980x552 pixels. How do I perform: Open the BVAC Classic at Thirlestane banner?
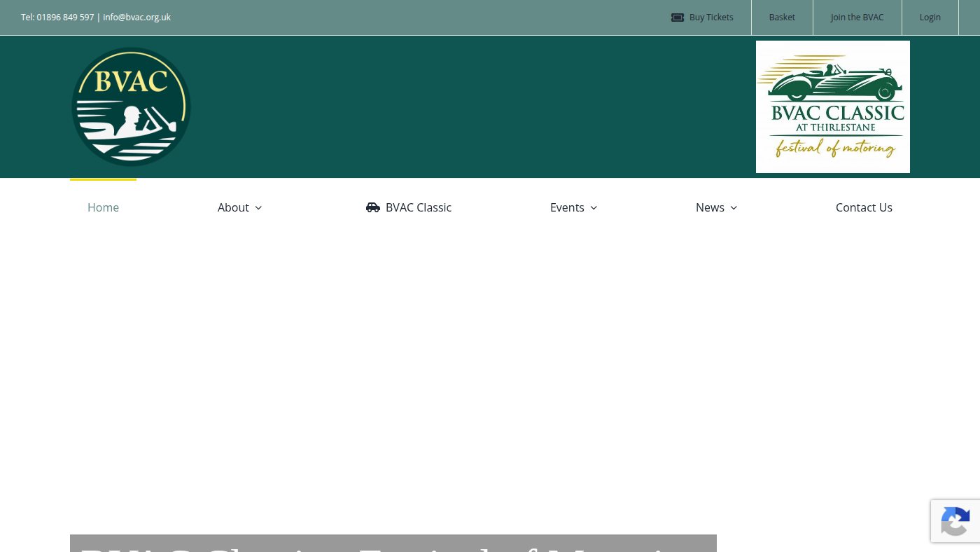click(x=833, y=106)
